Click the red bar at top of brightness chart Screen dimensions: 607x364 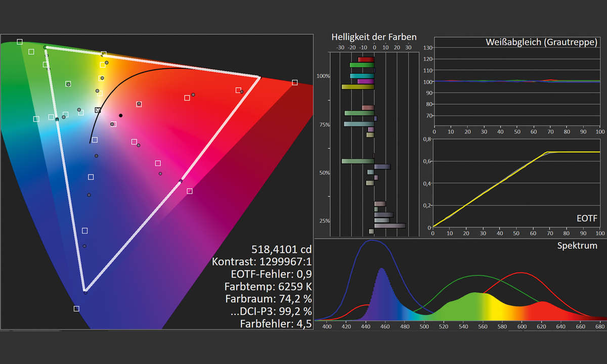point(366,60)
